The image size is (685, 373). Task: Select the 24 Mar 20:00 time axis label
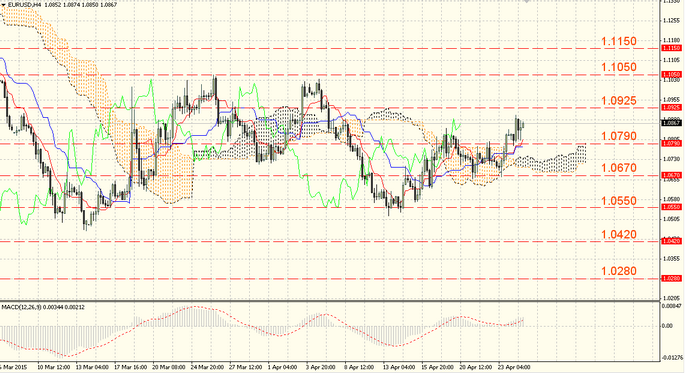point(207,367)
